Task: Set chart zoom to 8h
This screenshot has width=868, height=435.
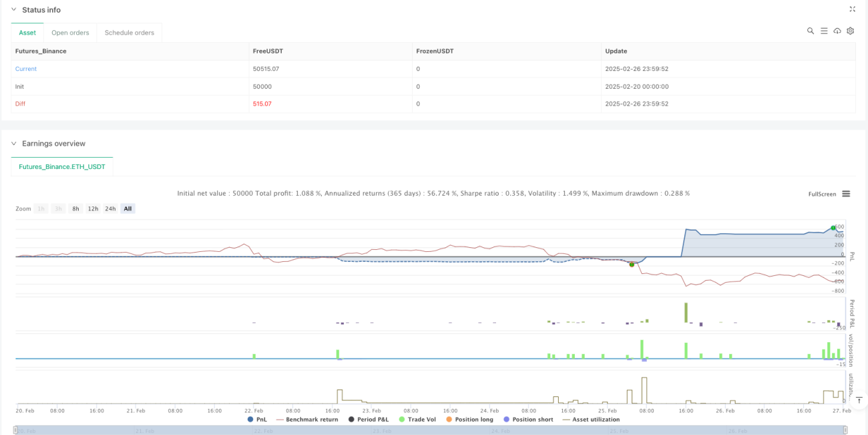Action: [x=75, y=208]
